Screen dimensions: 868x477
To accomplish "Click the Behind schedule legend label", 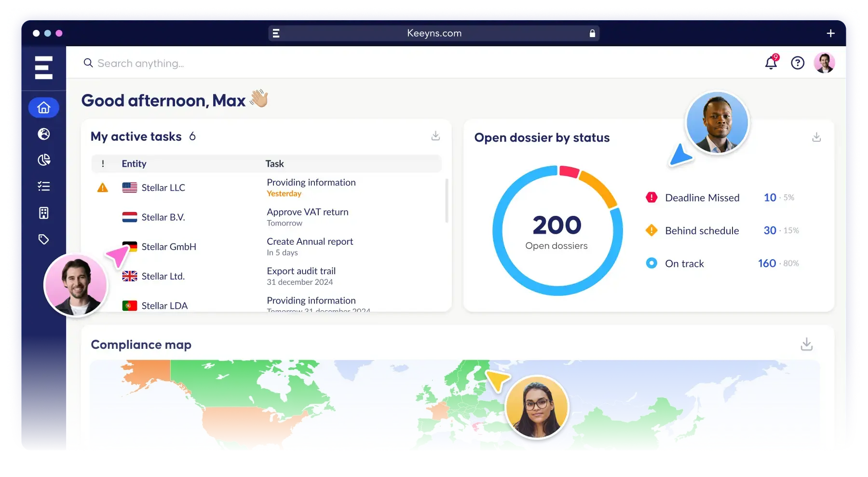I will [702, 230].
